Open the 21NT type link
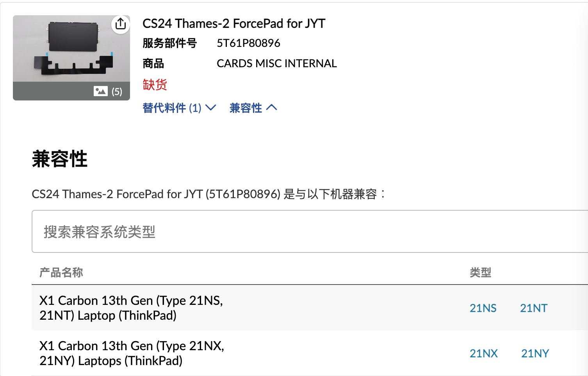This screenshot has width=588, height=376. click(533, 308)
